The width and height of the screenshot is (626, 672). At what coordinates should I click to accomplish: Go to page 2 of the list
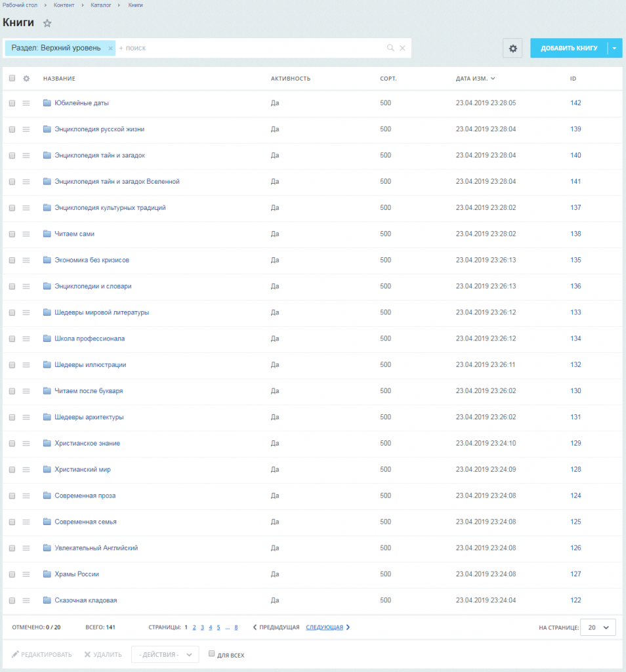point(194,627)
